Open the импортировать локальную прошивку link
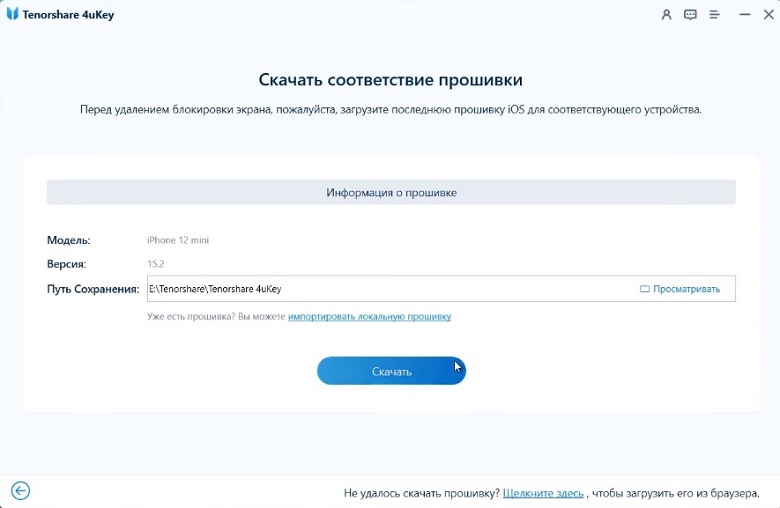This screenshot has height=508, width=780. click(x=369, y=317)
